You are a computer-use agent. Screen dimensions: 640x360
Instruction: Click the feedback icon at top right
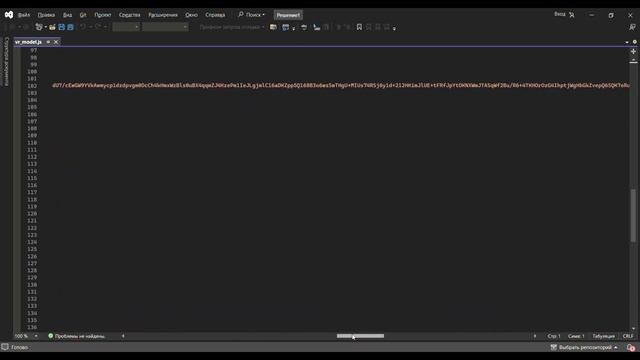pyautogui.click(x=632, y=27)
